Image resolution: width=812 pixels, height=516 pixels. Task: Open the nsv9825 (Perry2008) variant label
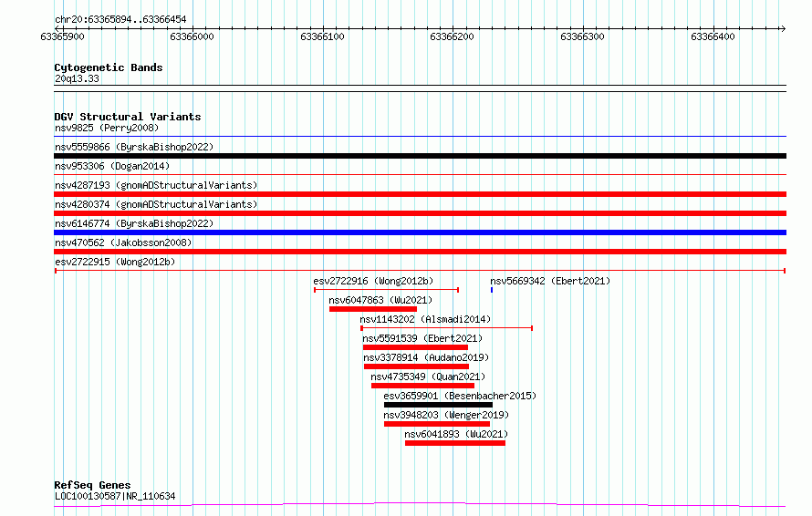[106, 129]
